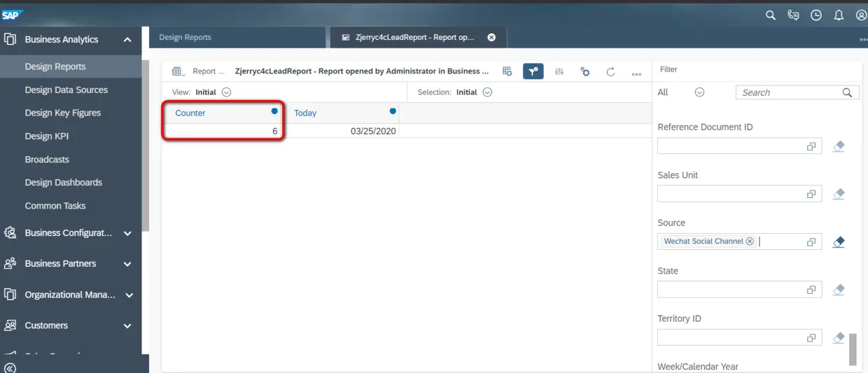
Task: Click the SAP logo
Action: 12,14
